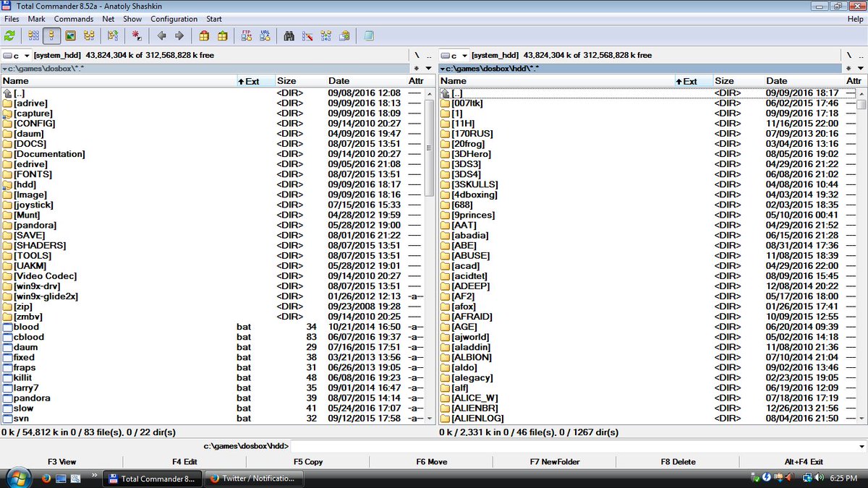Open the Mark menu

point(36,19)
